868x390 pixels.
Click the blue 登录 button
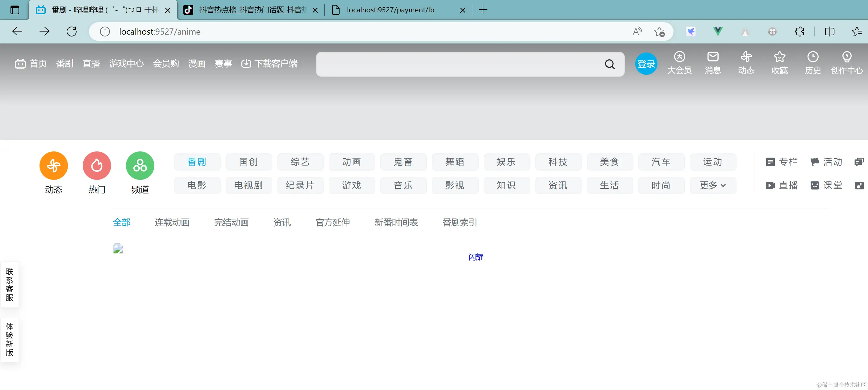[x=646, y=64]
